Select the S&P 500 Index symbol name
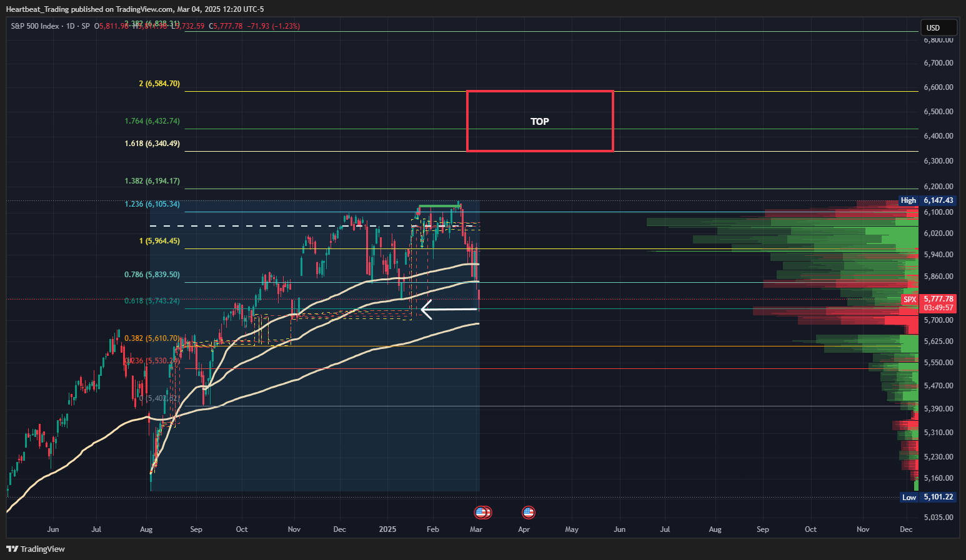The image size is (966, 560). click(35, 26)
